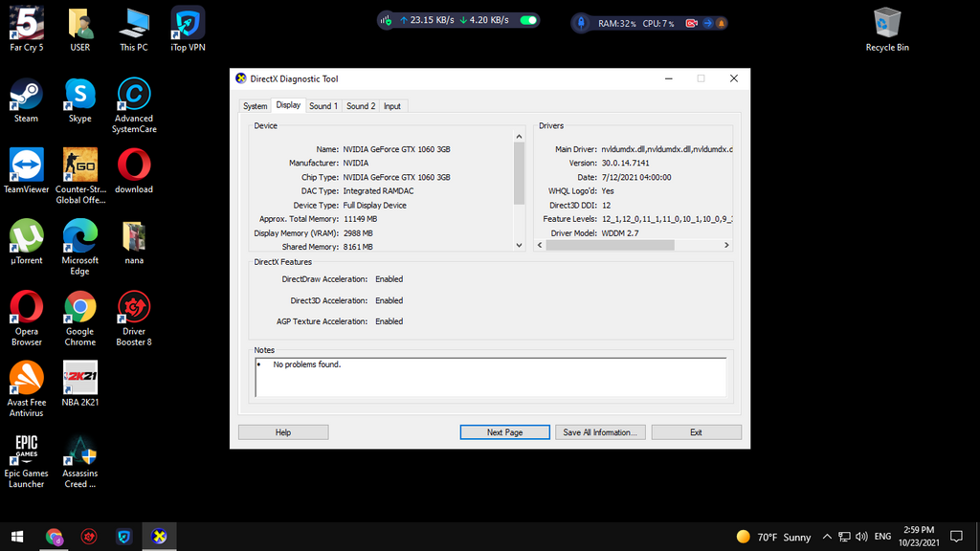Click the Drivers horizontal scrollbar thumb
This screenshot has width=980, height=551.
pos(610,245)
